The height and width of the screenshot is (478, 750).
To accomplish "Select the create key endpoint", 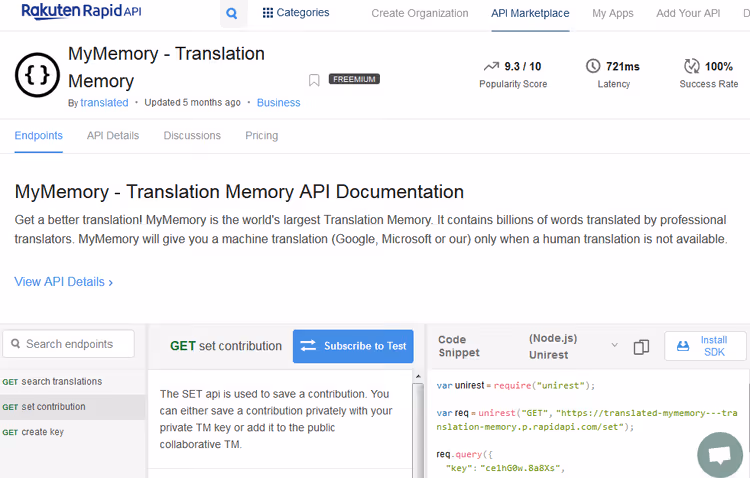I will click(x=72, y=432).
